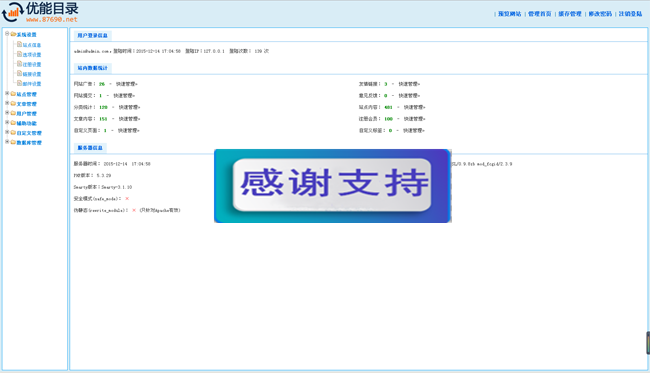The height and width of the screenshot is (373, 650).
Task: Select the 自定义管理 tree label
Action: pos(29,133)
